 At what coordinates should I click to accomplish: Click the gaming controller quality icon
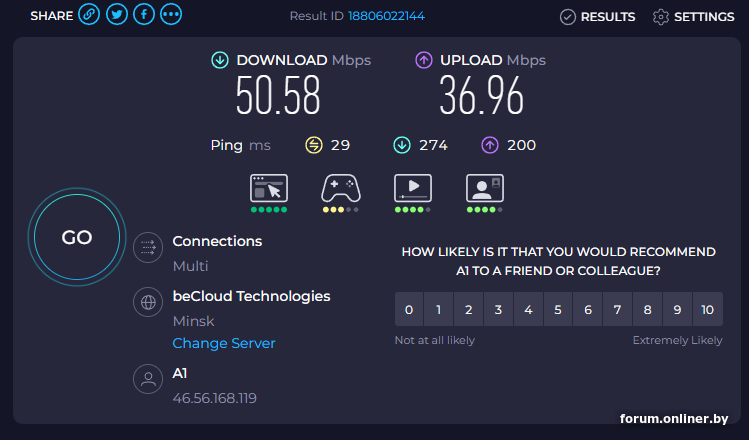point(341,188)
